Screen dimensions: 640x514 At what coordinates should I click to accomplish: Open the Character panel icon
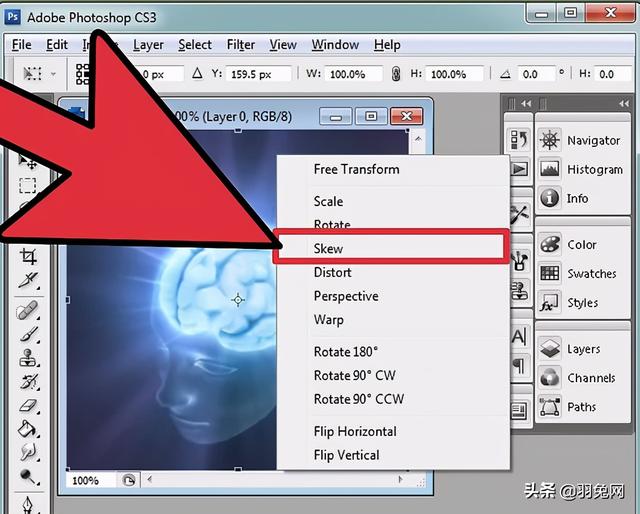519,336
